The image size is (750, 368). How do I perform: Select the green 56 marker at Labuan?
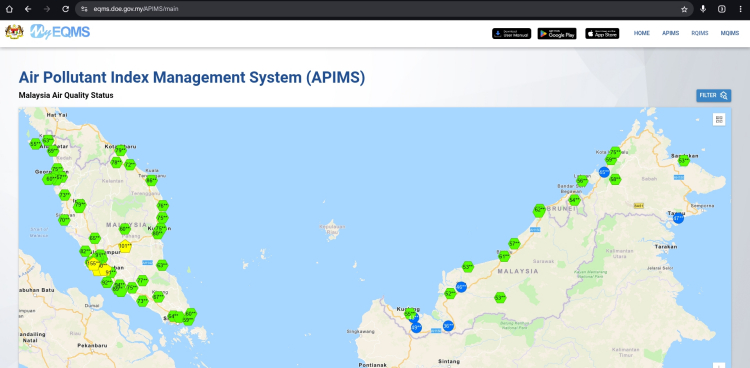(x=582, y=181)
